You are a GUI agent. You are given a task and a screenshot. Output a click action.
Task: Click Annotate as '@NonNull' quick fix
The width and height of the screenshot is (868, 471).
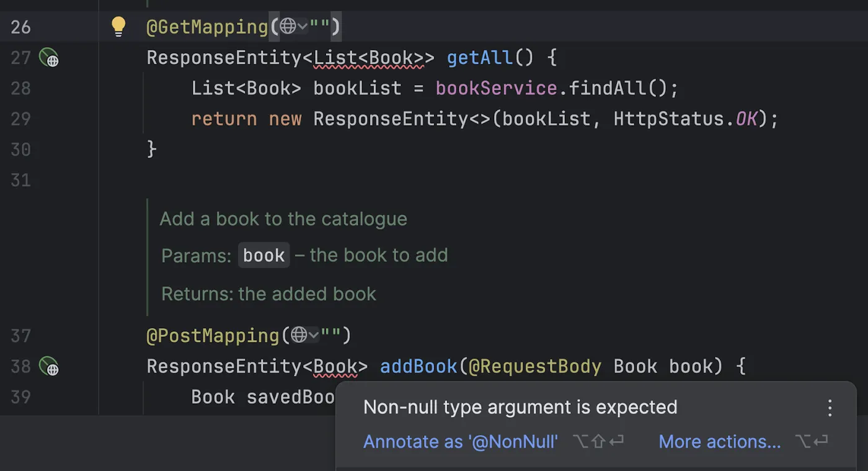(460, 442)
